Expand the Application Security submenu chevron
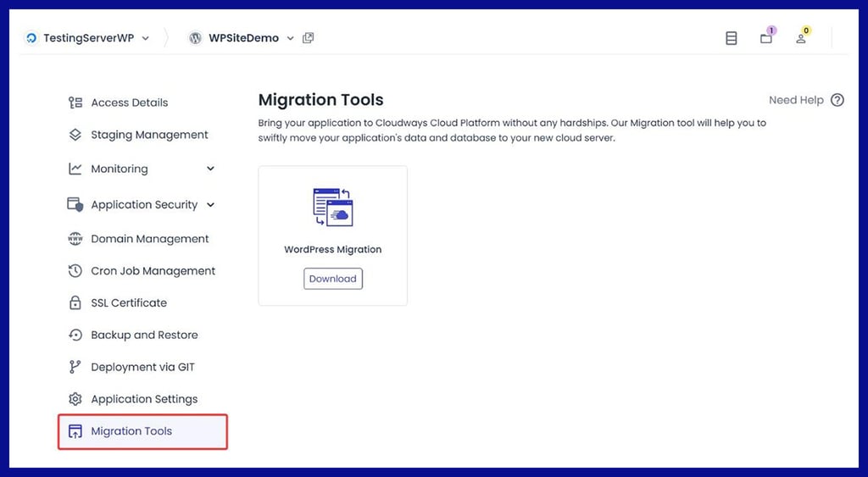The image size is (868, 477). (x=210, y=205)
